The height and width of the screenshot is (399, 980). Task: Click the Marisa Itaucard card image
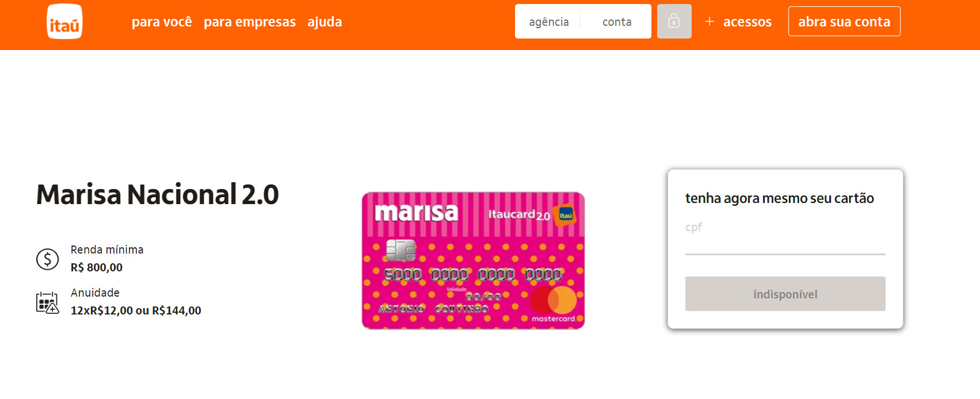[x=473, y=260]
